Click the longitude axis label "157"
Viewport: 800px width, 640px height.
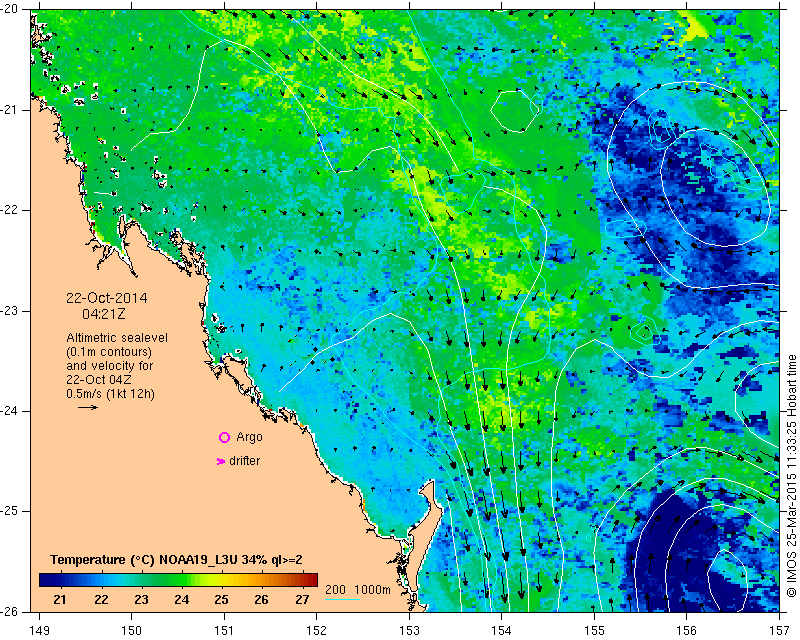(x=781, y=630)
